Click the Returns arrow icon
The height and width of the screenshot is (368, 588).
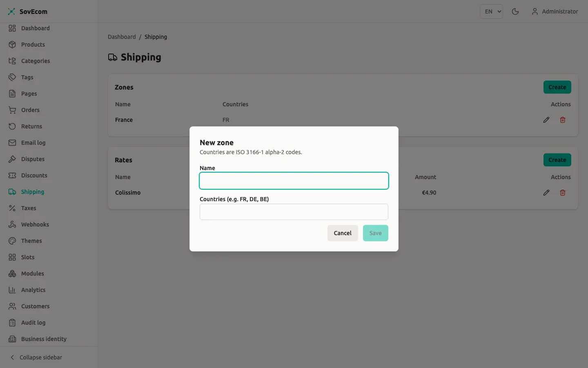tap(12, 126)
